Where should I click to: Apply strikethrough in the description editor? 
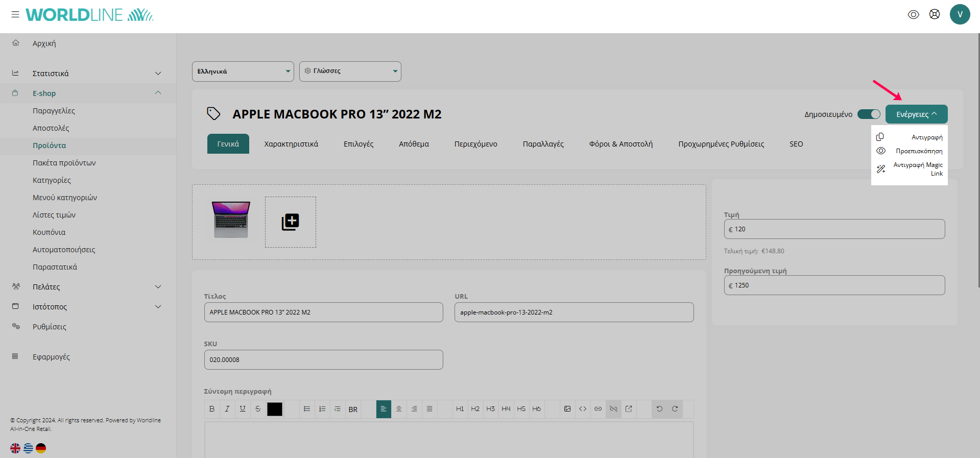(x=258, y=409)
